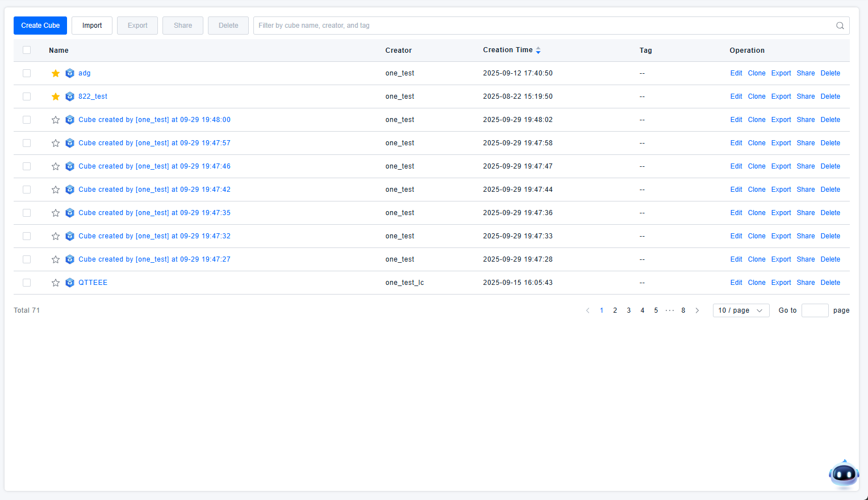Favorite the cube created at 19:48:00
Viewport: 868px width, 500px height.
point(56,120)
